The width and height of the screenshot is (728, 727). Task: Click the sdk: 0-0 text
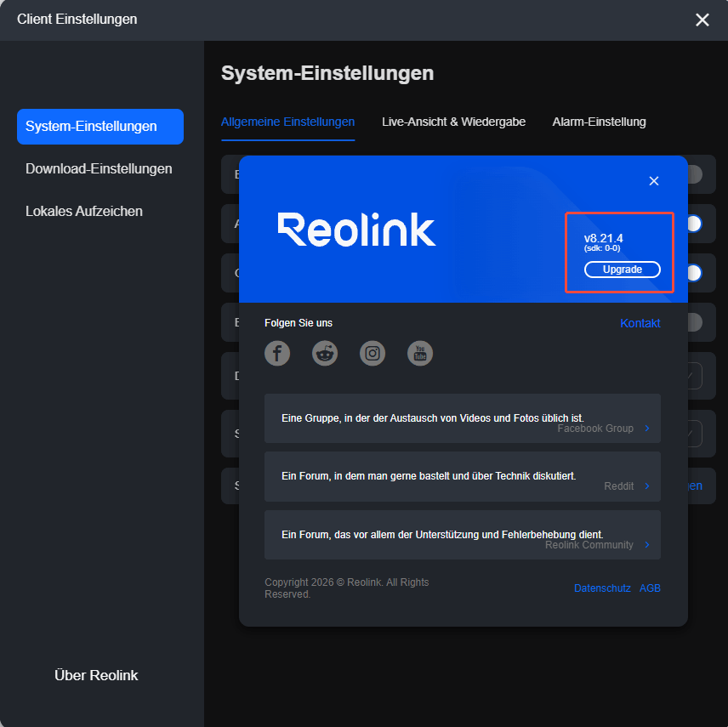(602, 248)
